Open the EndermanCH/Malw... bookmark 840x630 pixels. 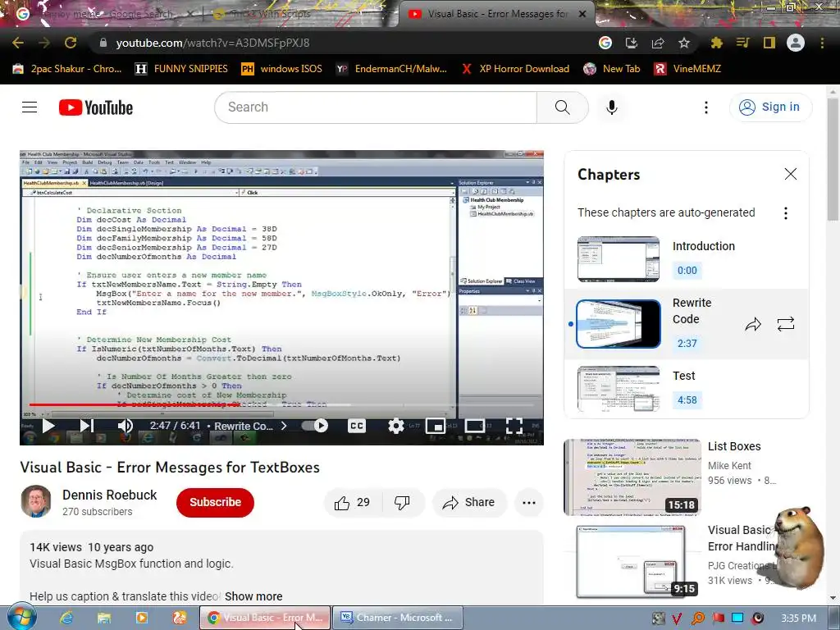(392, 69)
